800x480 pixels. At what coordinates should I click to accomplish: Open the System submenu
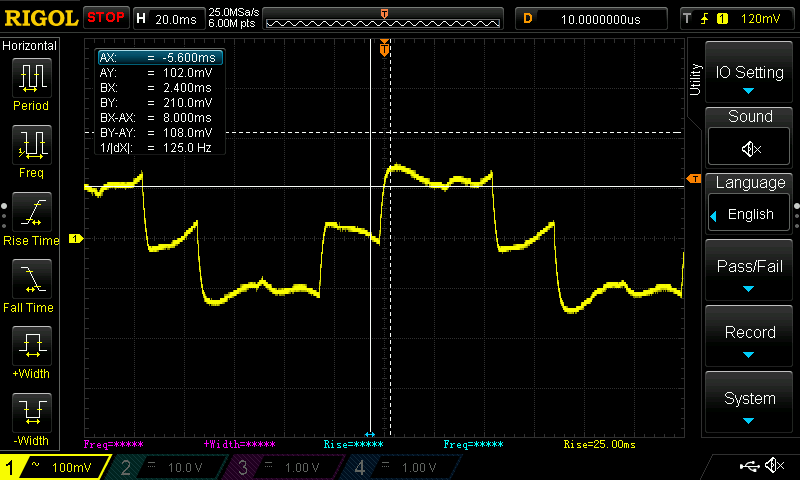tap(750, 404)
